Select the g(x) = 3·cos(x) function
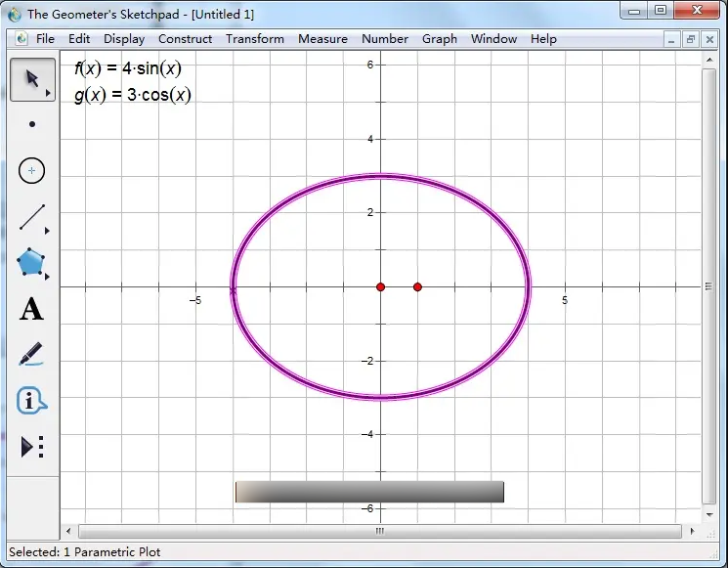This screenshot has width=728, height=568. [133, 95]
